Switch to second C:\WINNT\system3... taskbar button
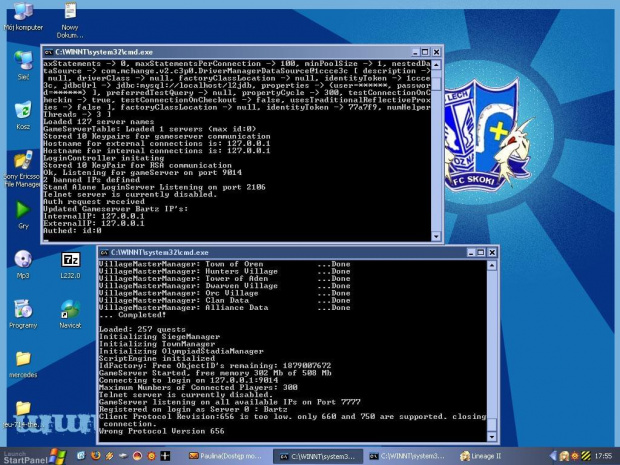The width and height of the screenshot is (620, 465). [408, 456]
